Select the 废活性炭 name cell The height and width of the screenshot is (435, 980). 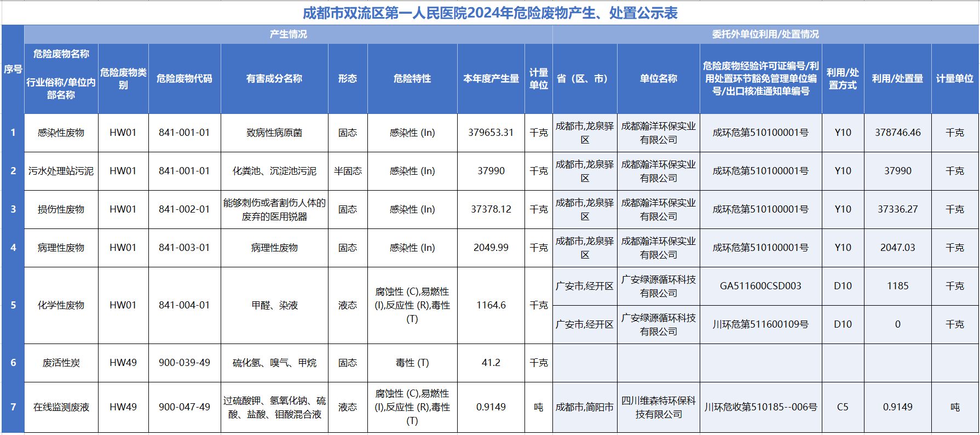(61, 363)
